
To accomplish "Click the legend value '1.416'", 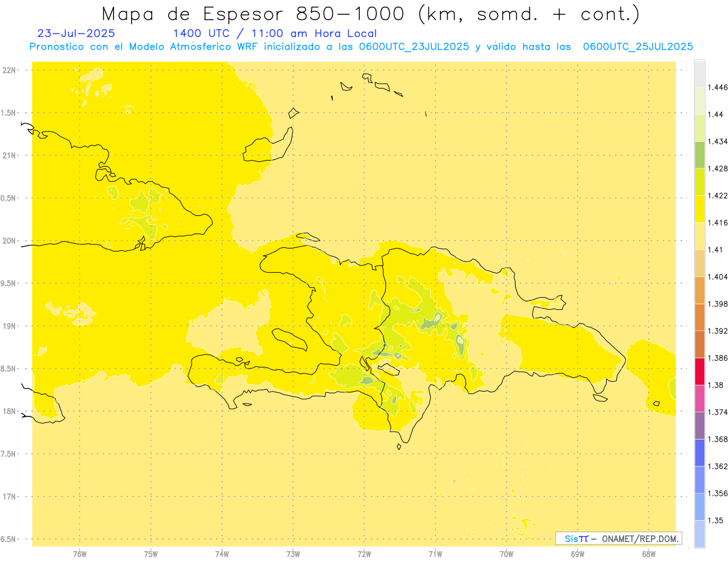I will pyautogui.click(x=718, y=222).
